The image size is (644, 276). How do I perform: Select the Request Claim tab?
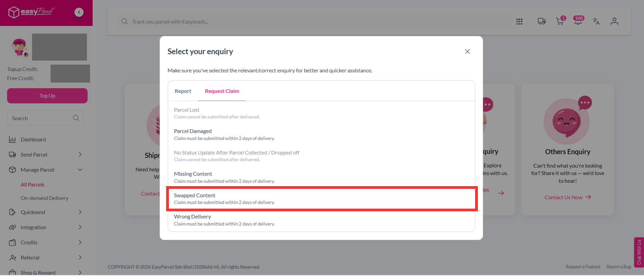(222, 91)
